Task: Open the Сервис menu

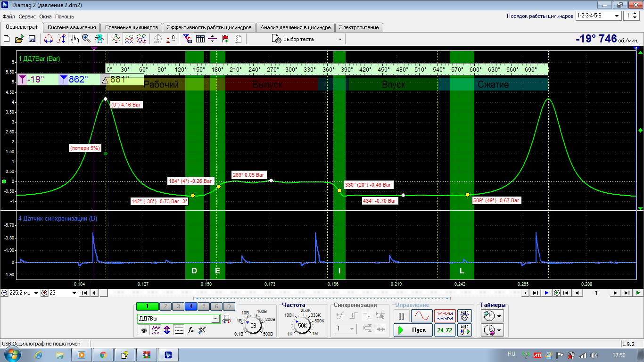Action: tap(27, 16)
